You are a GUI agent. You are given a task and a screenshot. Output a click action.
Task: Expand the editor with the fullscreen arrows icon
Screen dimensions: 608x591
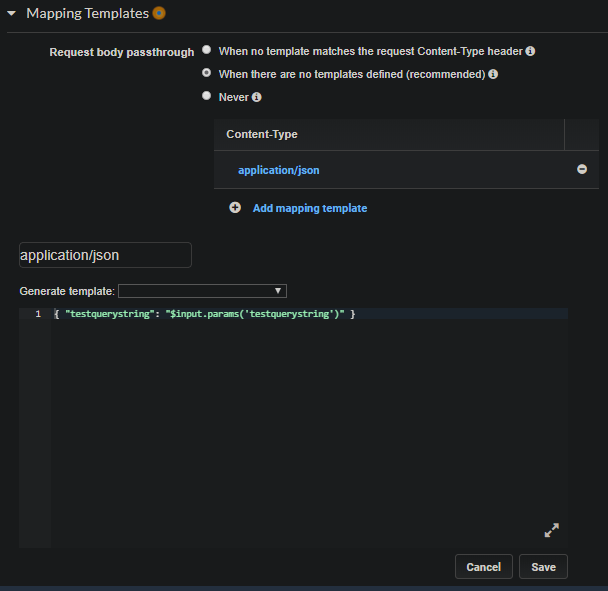pyautogui.click(x=552, y=530)
